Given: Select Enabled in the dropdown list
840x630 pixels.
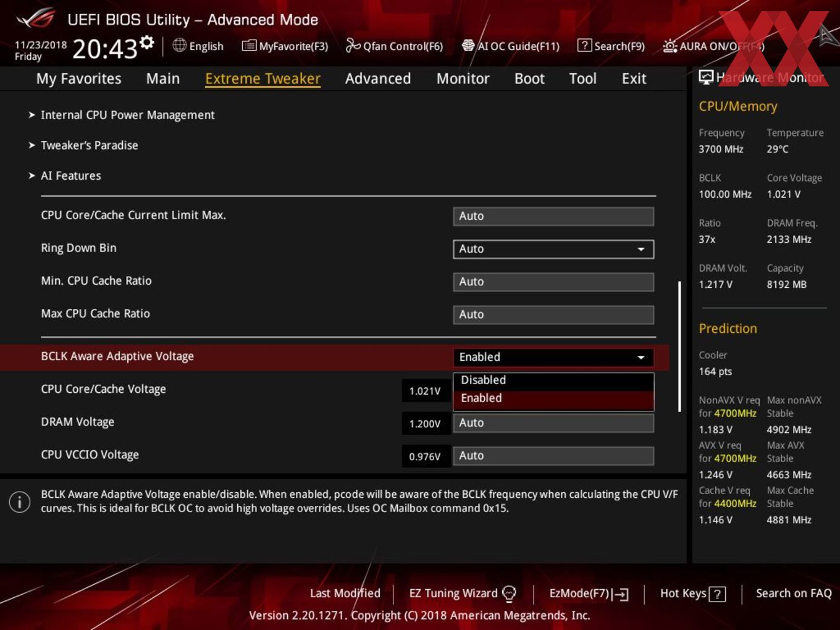Looking at the screenshot, I should click(553, 398).
